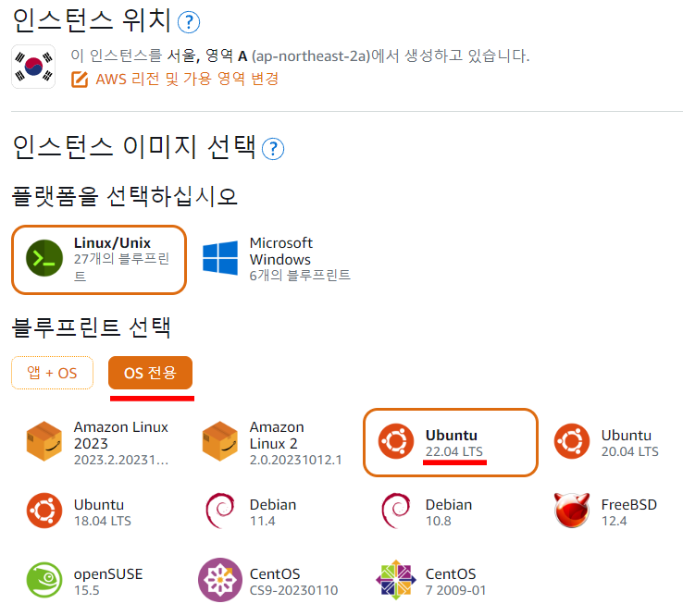Select the Linux/Unix platform option

pyautogui.click(x=99, y=260)
